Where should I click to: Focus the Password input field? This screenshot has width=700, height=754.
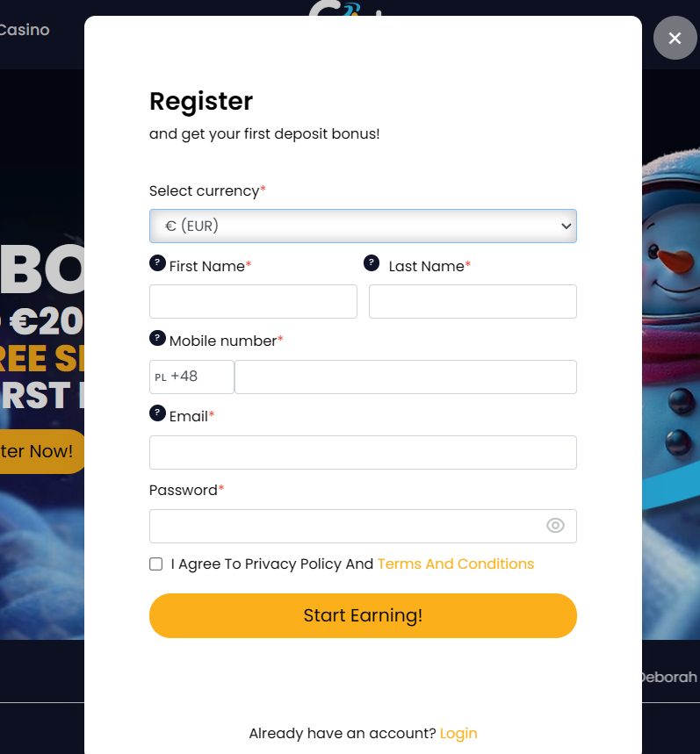point(363,526)
